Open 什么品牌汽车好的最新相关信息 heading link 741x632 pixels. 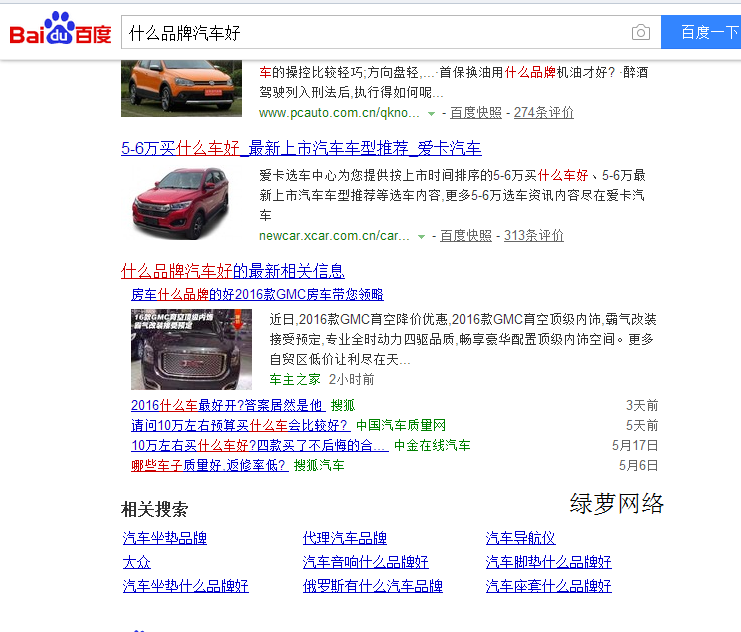(233, 271)
